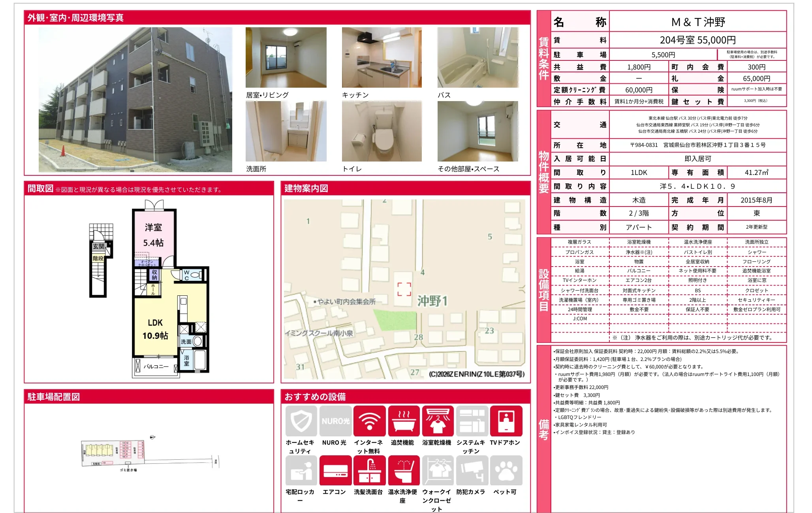
Task: Open the バス bathtub photo
Action: point(478,57)
